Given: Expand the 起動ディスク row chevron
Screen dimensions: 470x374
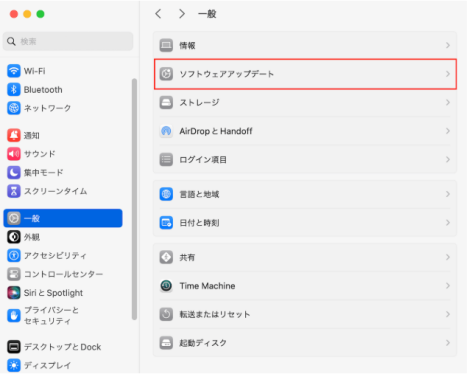Looking at the screenshot, I should coord(448,343).
